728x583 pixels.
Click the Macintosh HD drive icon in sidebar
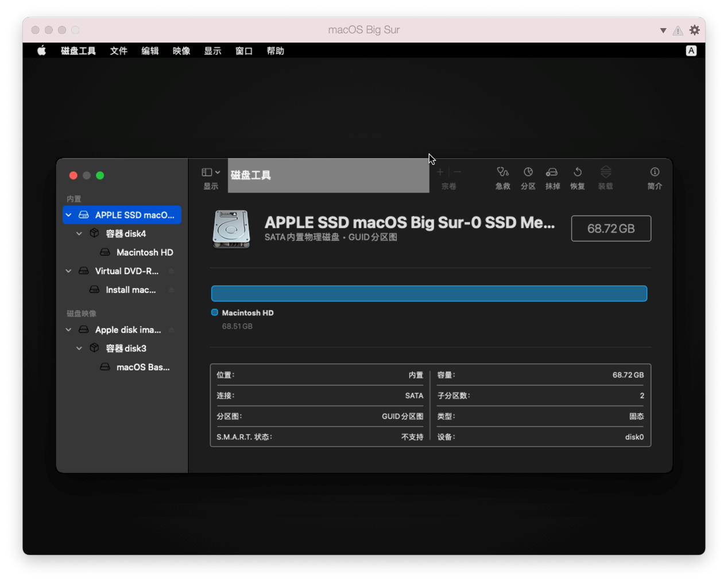click(105, 252)
